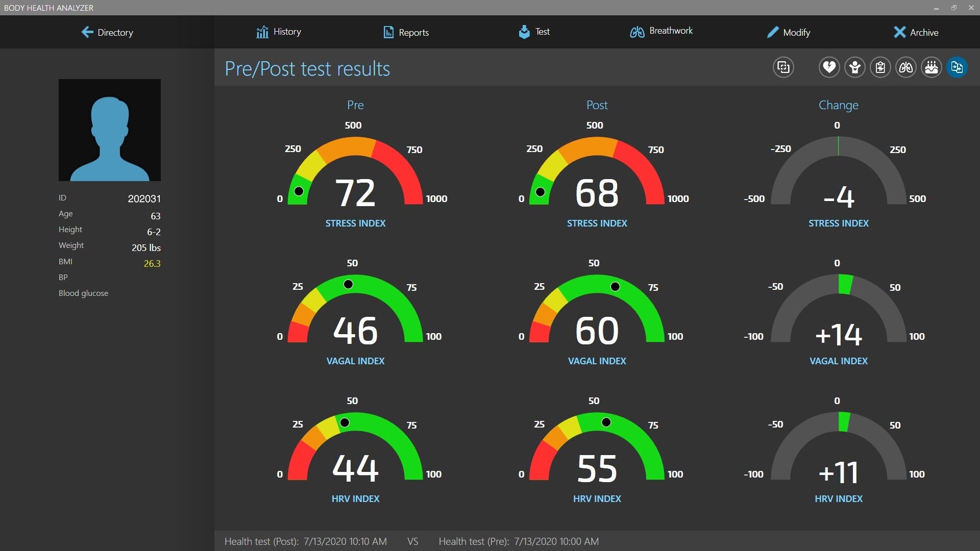Open the birthday cake biological age icon
The image size is (980, 551).
[x=931, y=67]
